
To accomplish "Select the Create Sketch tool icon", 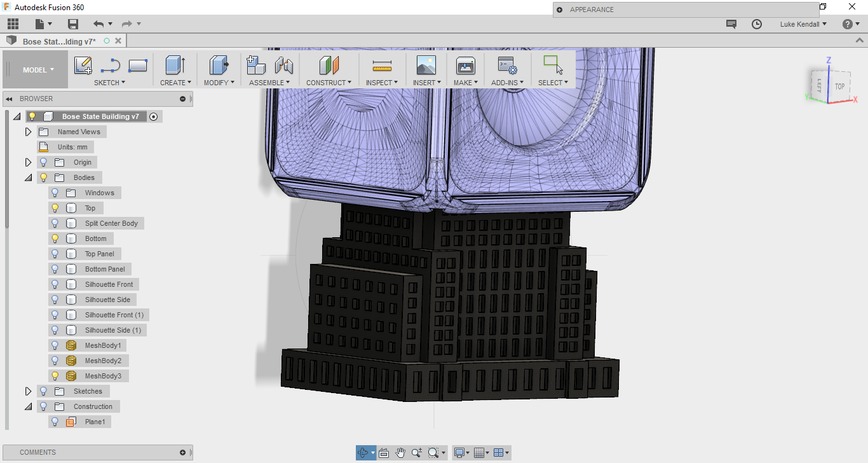I will (83, 66).
